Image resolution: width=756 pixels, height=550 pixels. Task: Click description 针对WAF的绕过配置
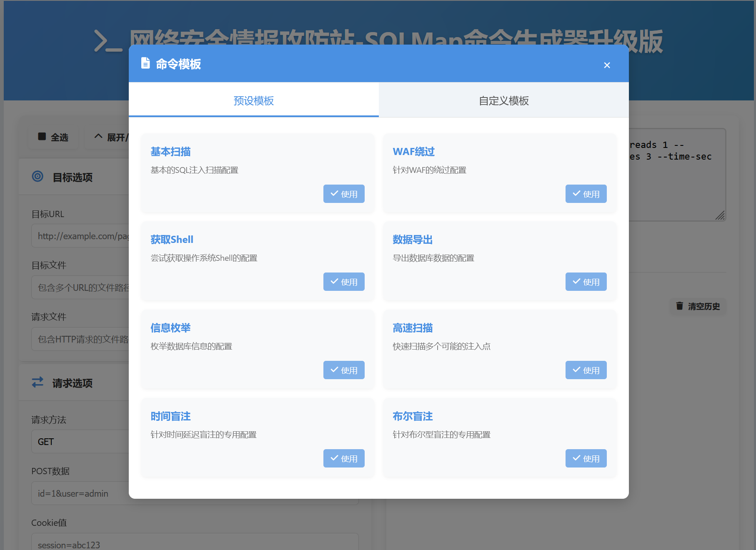pos(429,170)
